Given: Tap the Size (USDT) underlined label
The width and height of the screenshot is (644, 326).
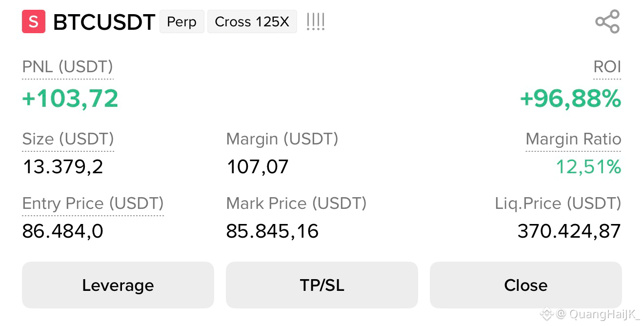Looking at the screenshot, I should 68,139.
